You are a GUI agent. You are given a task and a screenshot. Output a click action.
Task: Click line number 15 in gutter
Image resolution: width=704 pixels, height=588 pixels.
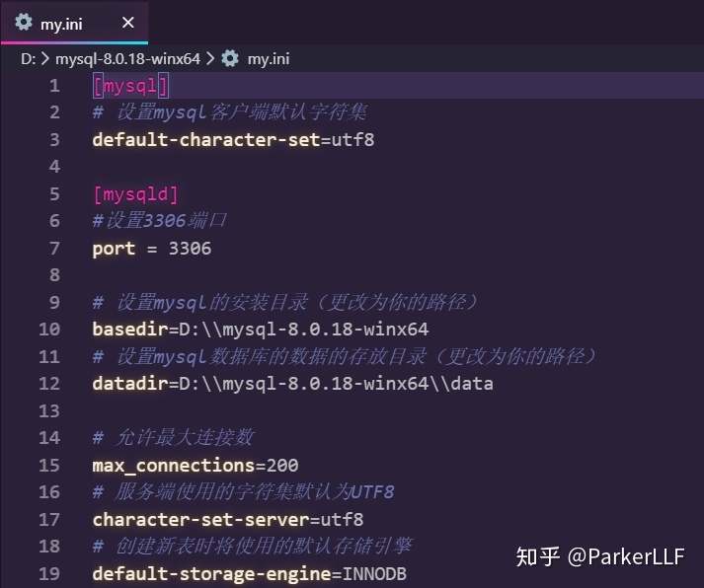coord(49,466)
